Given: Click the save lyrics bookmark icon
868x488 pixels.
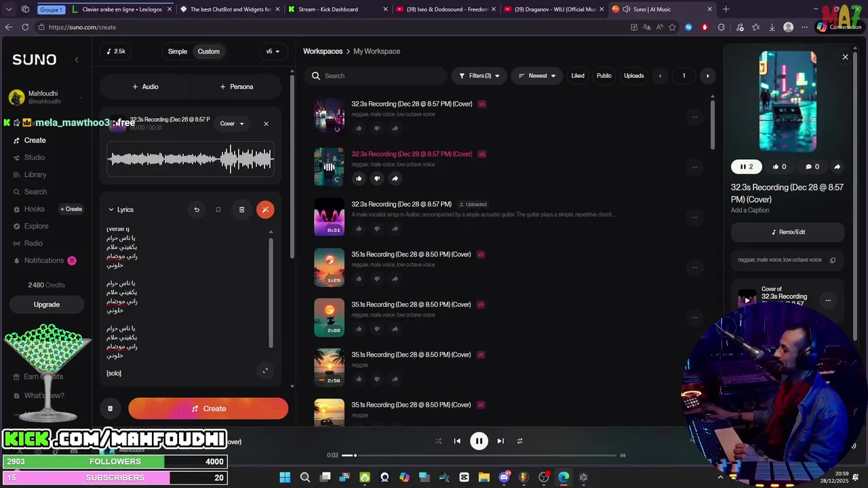Looking at the screenshot, I should pos(218,209).
